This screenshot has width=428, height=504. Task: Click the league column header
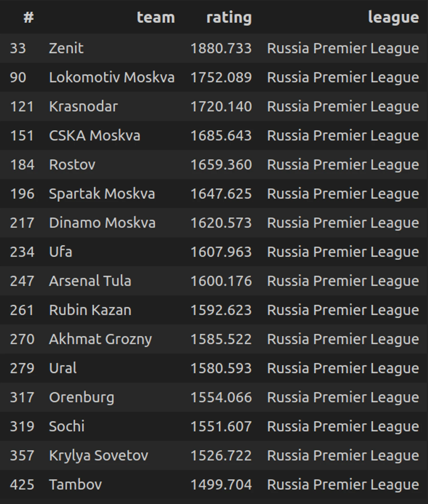pyautogui.click(x=393, y=17)
